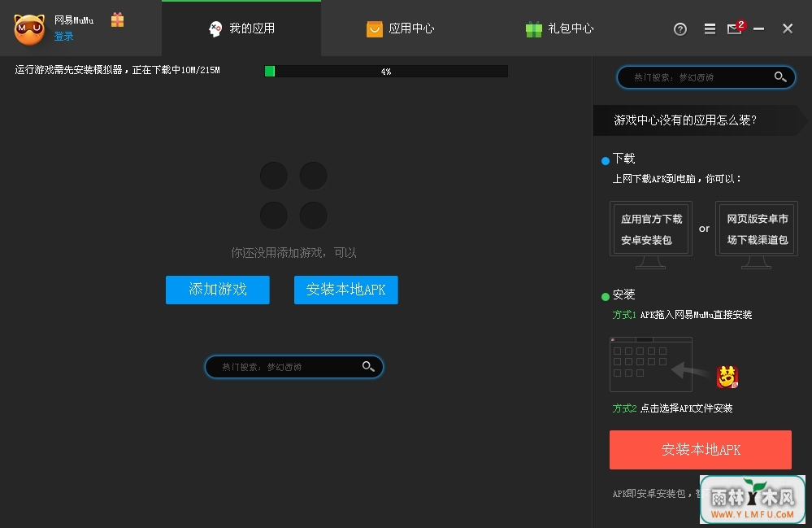812x528 pixels.
Task: Click the 你还没用添加游戏 message
Action: click(x=293, y=253)
